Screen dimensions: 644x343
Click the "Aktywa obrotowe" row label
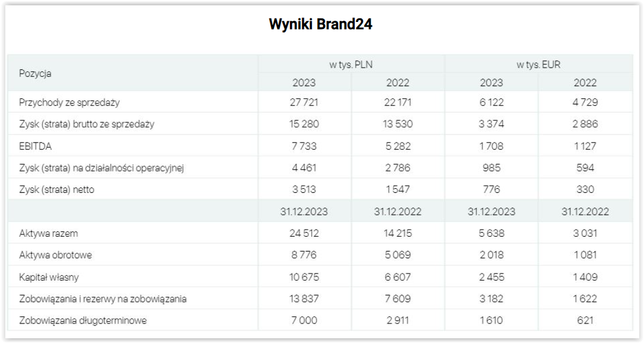[56, 255]
